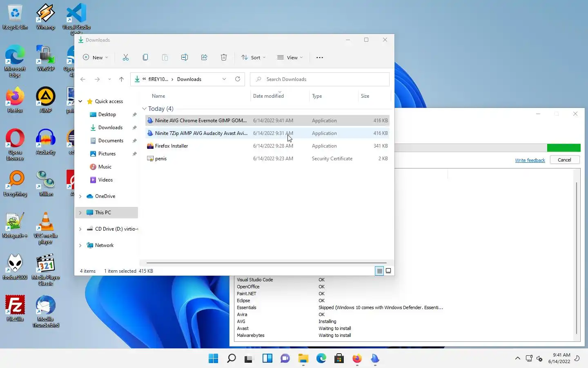588x368 pixels.
Task: Collapse the Today (4) group
Action: tap(144, 109)
